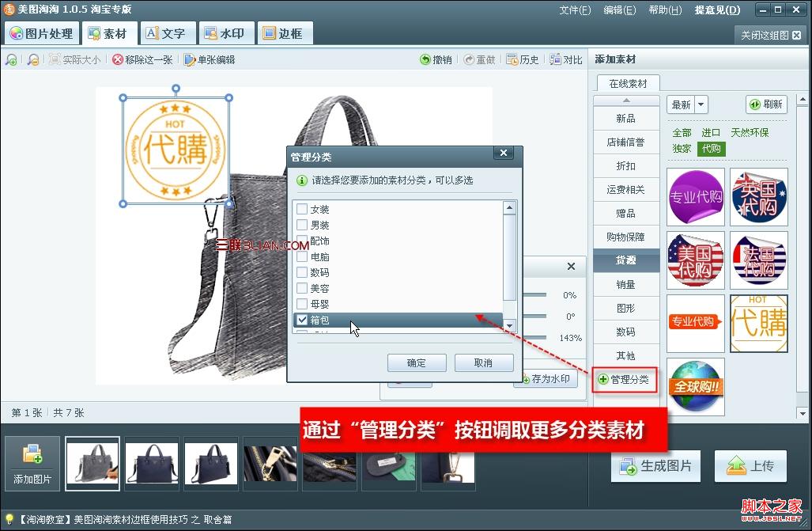Check the 男装 checkbox
812x531 pixels.
302,225
